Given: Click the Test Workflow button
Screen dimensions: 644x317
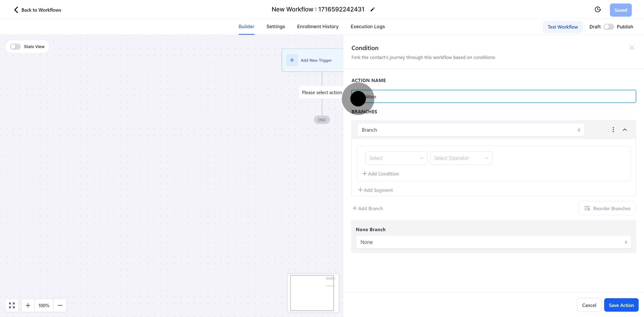Looking at the screenshot, I should tap(563, 27).
